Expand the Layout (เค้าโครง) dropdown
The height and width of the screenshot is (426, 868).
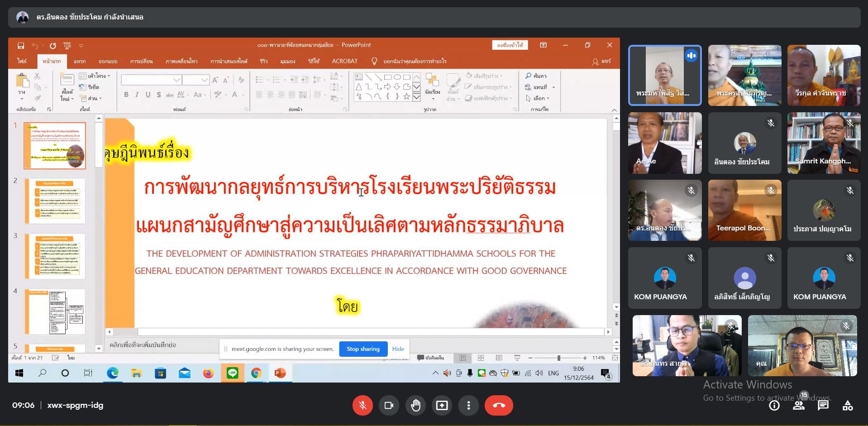pos(95,76)
